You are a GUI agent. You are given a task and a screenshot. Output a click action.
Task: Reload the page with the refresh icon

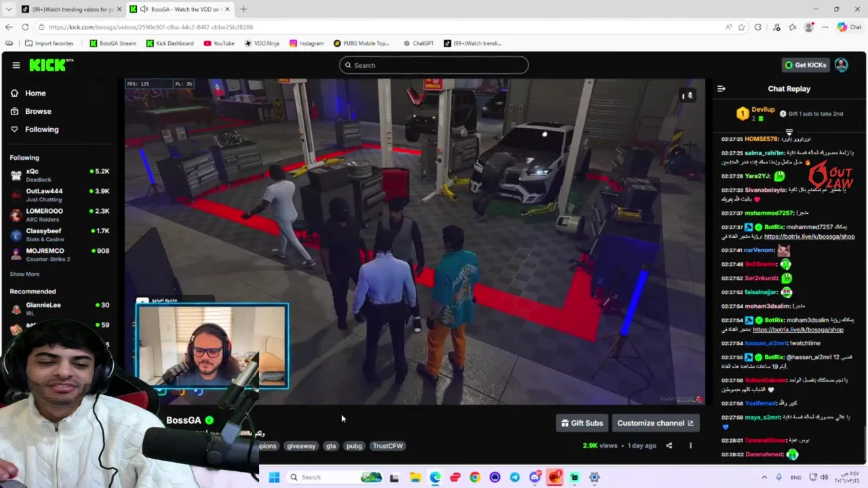point(25,27)
